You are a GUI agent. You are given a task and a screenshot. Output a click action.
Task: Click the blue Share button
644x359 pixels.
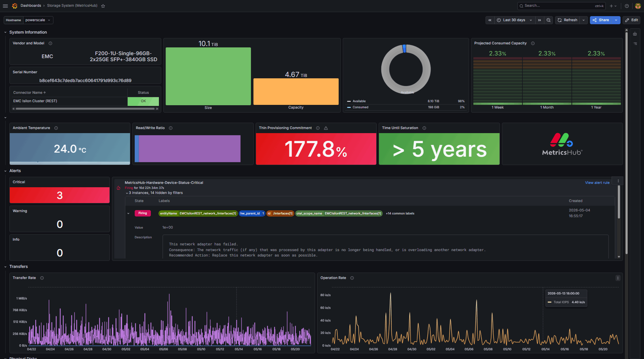tap(601, 20)
